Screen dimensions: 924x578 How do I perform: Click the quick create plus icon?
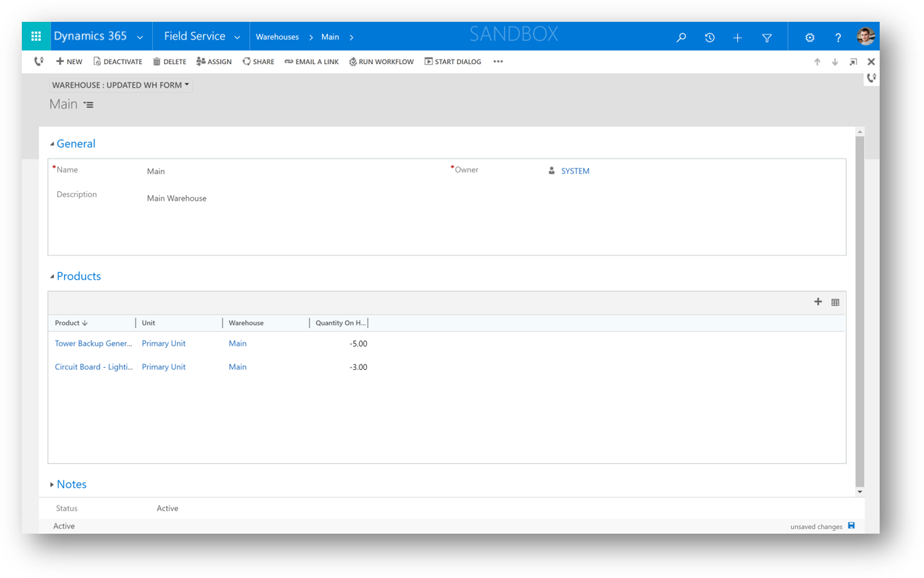(737, 38)
